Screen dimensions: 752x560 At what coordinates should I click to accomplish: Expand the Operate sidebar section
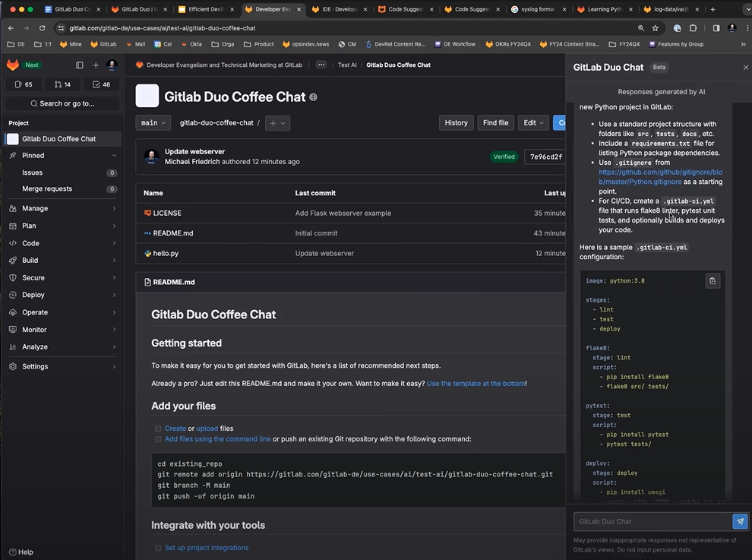62,312
